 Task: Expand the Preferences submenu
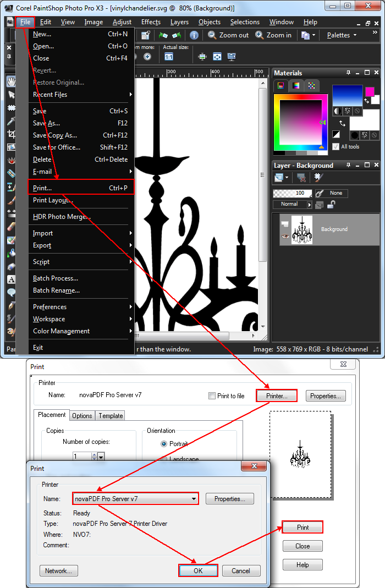click(81, 307)
